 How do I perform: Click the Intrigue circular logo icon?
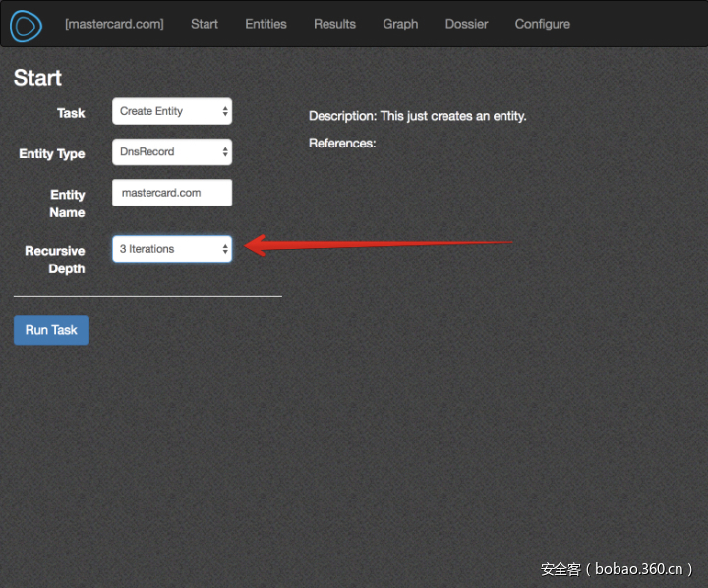(x=27, y=25)
